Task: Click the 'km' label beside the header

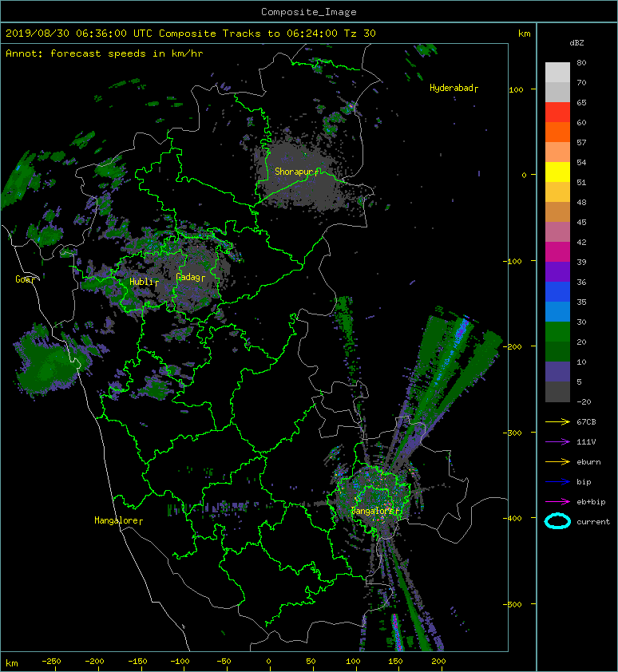Action: click(524, 34)
